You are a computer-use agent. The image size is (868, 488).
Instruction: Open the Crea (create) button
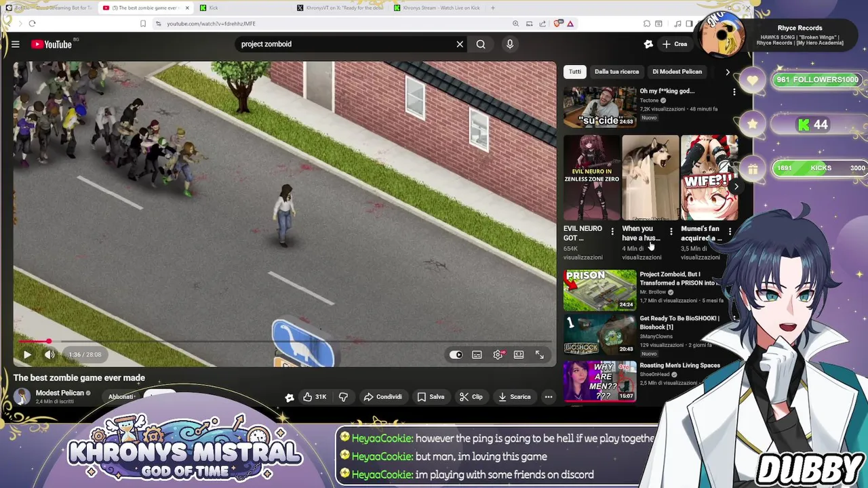click(x=675, y=44)
